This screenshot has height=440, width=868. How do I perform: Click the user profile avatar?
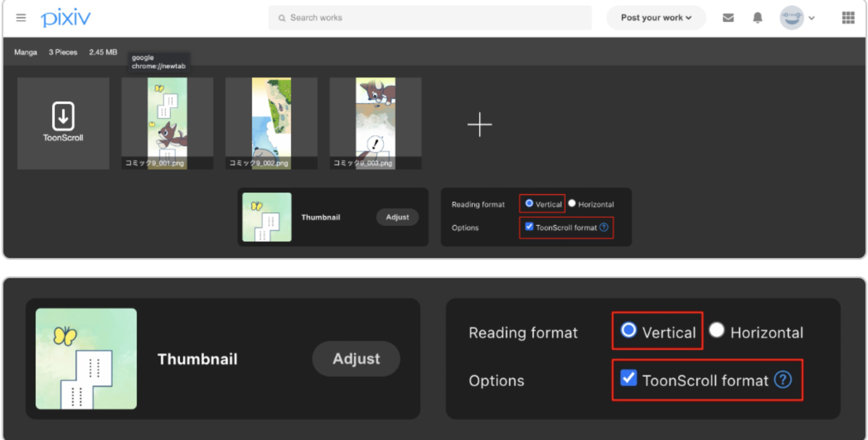point(791,18)
